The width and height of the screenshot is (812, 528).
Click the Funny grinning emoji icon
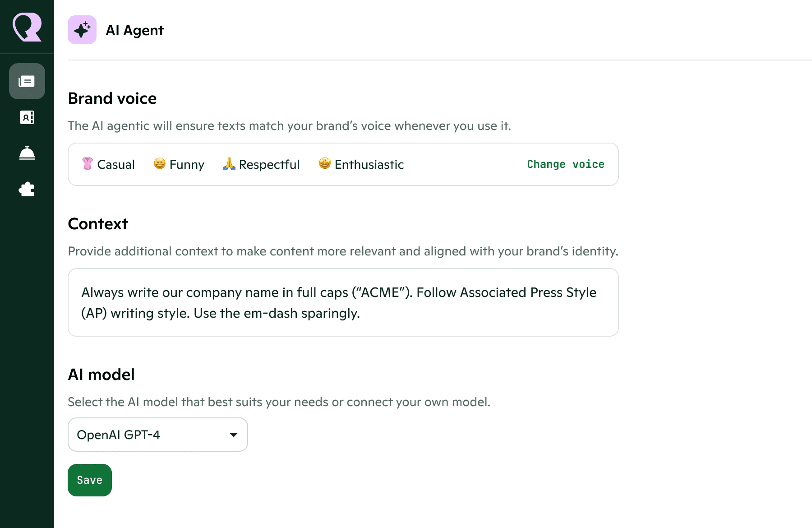(160, 163)
